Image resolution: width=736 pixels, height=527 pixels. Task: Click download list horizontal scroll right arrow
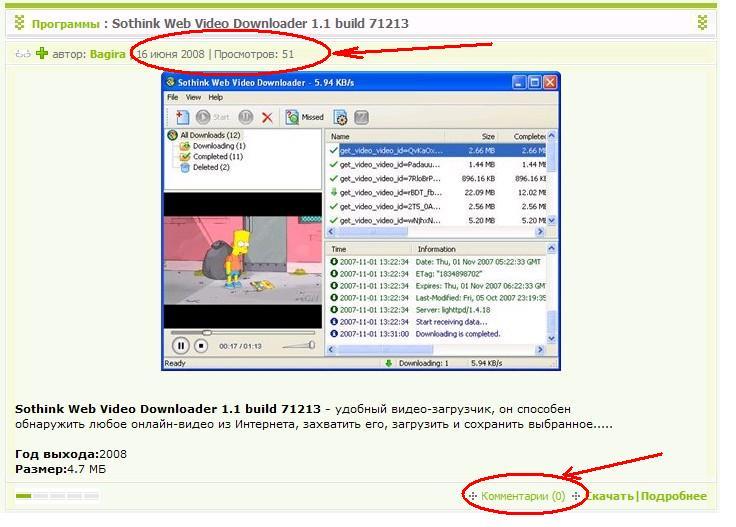(540, 231)
